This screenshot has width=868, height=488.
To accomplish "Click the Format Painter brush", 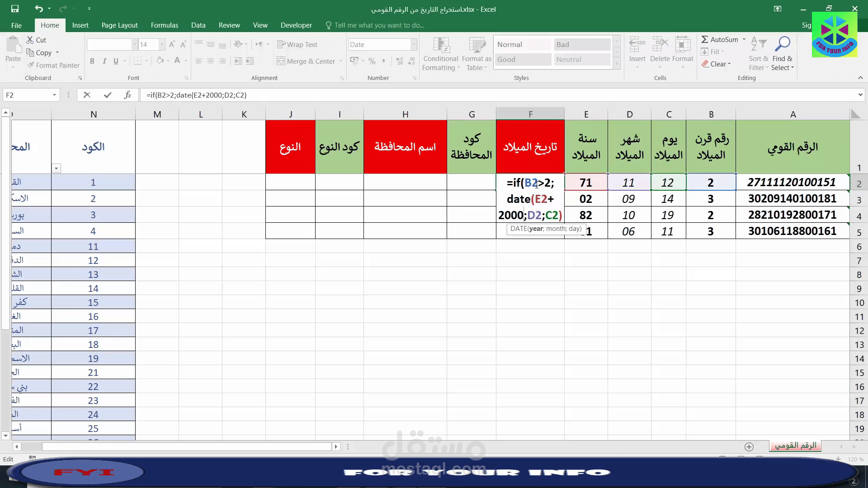I will coord(53,65).
